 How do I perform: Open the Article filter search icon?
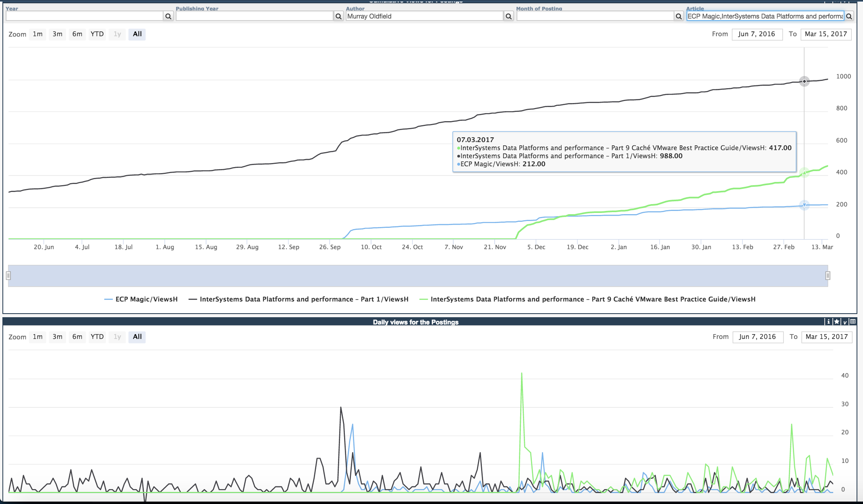[x=849, y=16]
